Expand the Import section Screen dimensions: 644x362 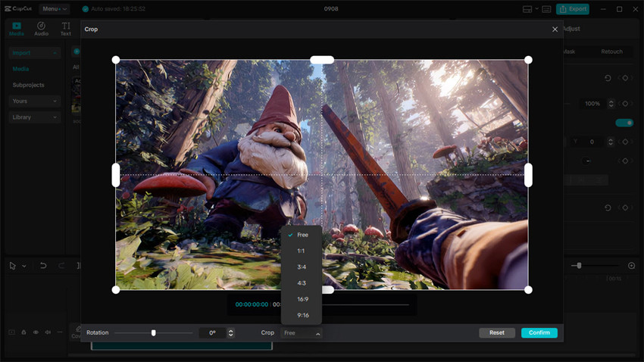(x=35, y=52)
